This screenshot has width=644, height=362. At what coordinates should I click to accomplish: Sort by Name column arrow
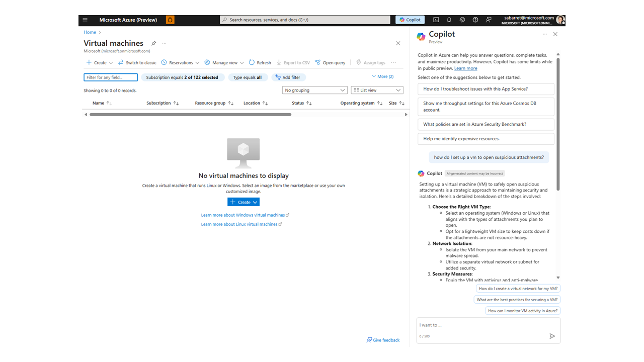pos(109,103)
